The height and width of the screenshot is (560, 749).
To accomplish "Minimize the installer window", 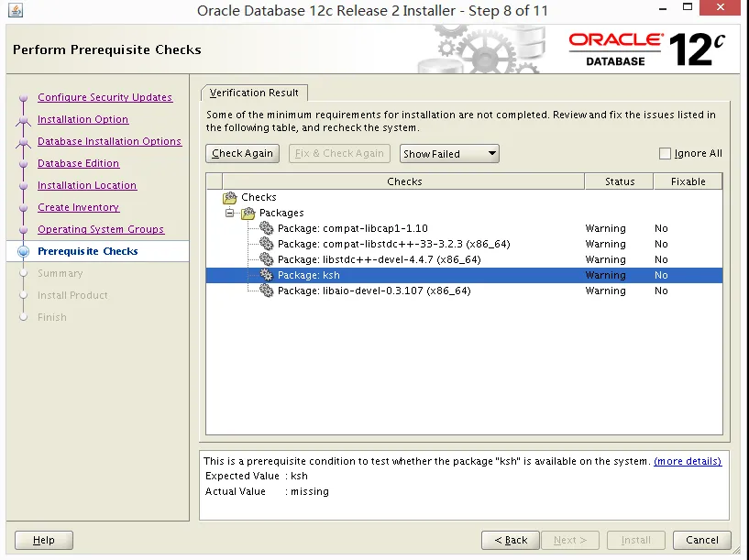I will pyautogui.click(x=663, y=8).
